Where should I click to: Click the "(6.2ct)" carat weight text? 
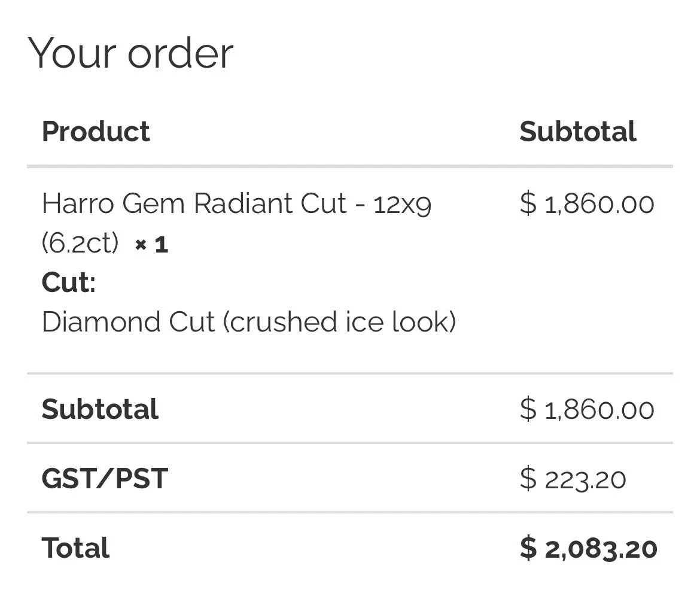[80, 244]
